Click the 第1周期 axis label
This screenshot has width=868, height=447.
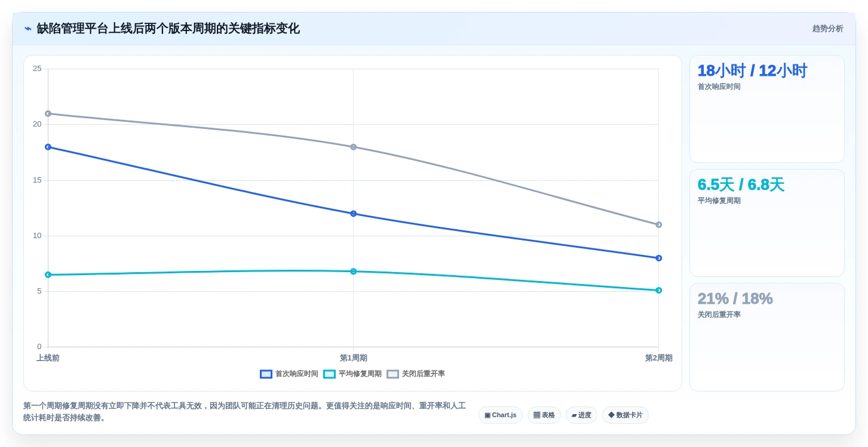353,358
